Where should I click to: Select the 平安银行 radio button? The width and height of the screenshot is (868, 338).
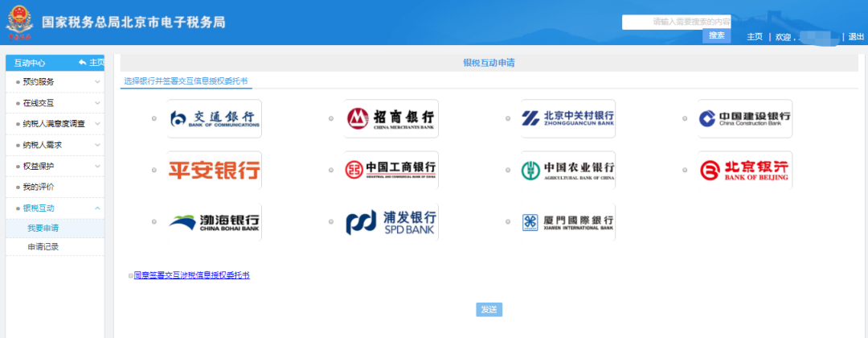pyautogui.click(x=154, y=170)
